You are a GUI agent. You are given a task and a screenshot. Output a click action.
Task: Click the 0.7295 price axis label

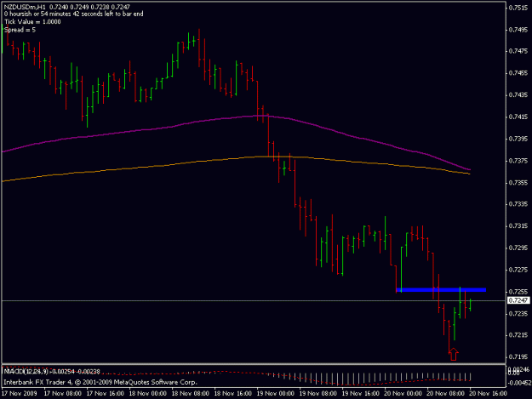tap(518, 248)
